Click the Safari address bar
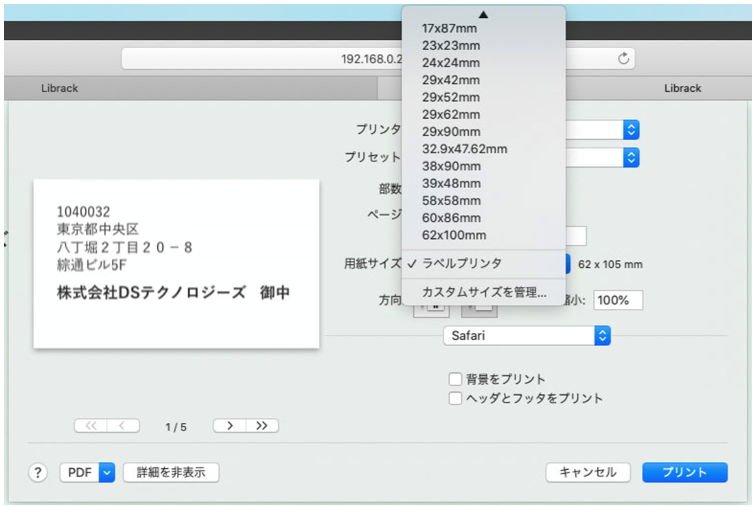The height and width of the screenshot is (507, 753). coord(378,59)
